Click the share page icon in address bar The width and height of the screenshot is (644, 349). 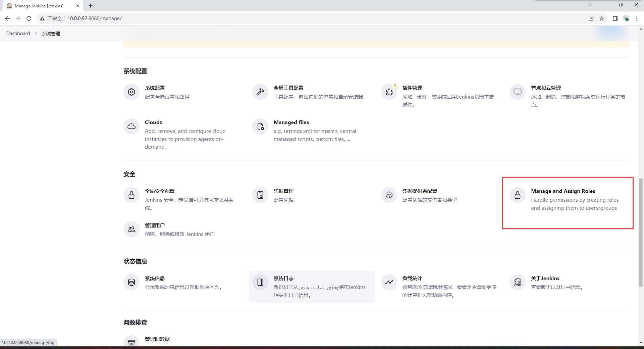coord(591,18)
